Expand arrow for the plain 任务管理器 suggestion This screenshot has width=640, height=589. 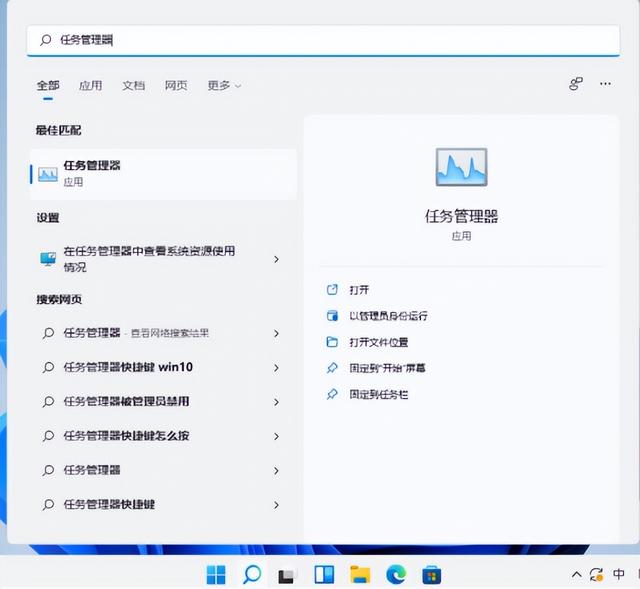276,471
